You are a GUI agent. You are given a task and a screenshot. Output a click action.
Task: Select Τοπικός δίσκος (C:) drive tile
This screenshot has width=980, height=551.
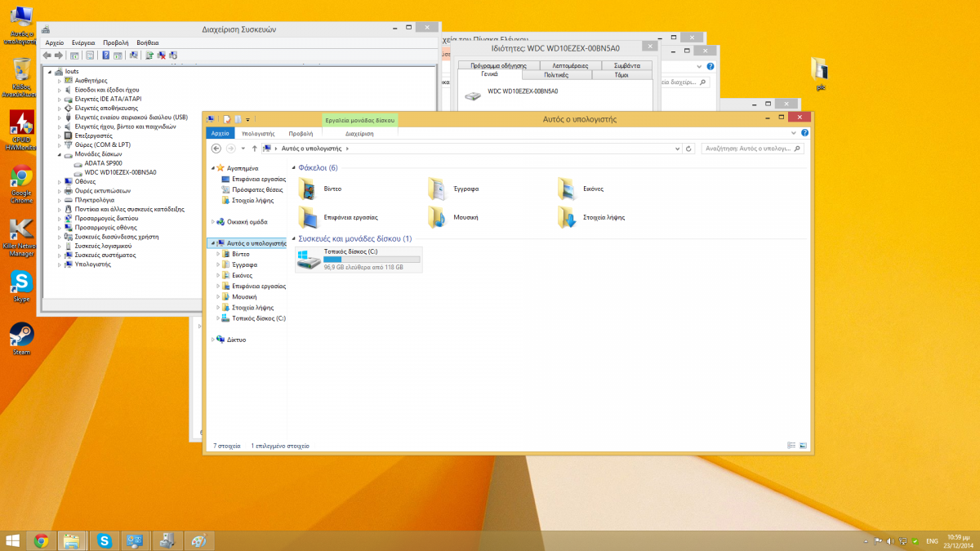coord(359,259)
